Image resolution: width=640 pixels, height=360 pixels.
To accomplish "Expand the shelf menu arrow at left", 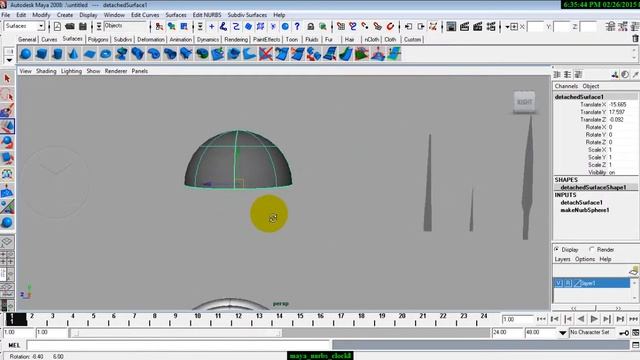I will pyautogui.click(x=9, y=60).
